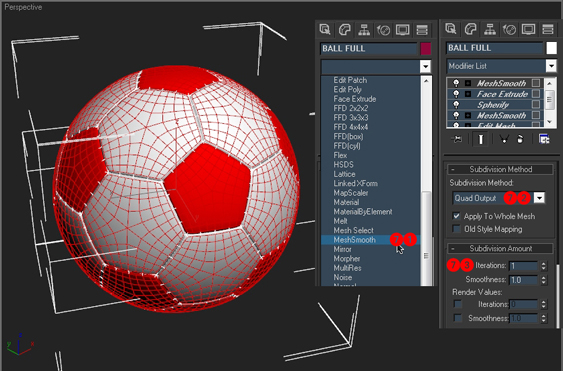Open the Modify tab in right command panel
The width and height of the screenshot is (563, 371).
471,29
